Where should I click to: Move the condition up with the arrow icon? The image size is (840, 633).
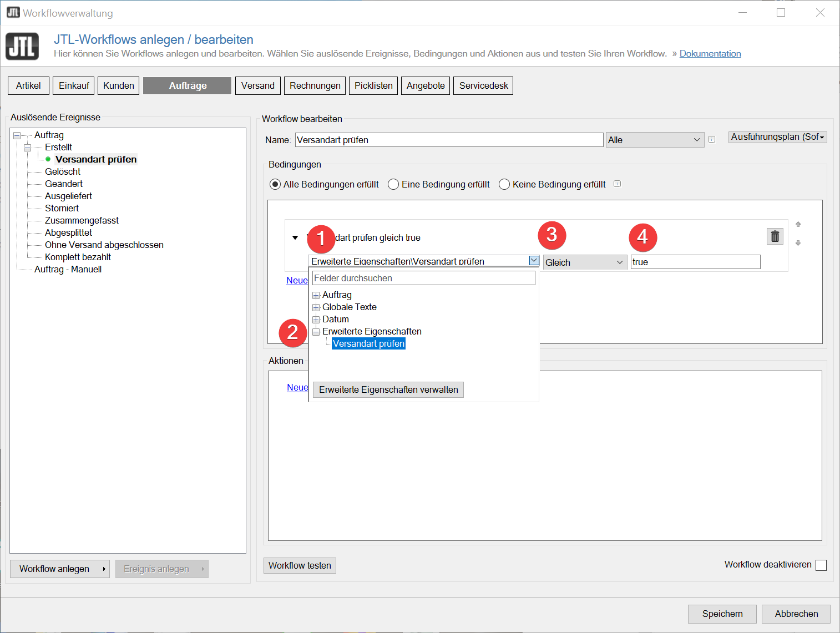click(x=798, y=224)
